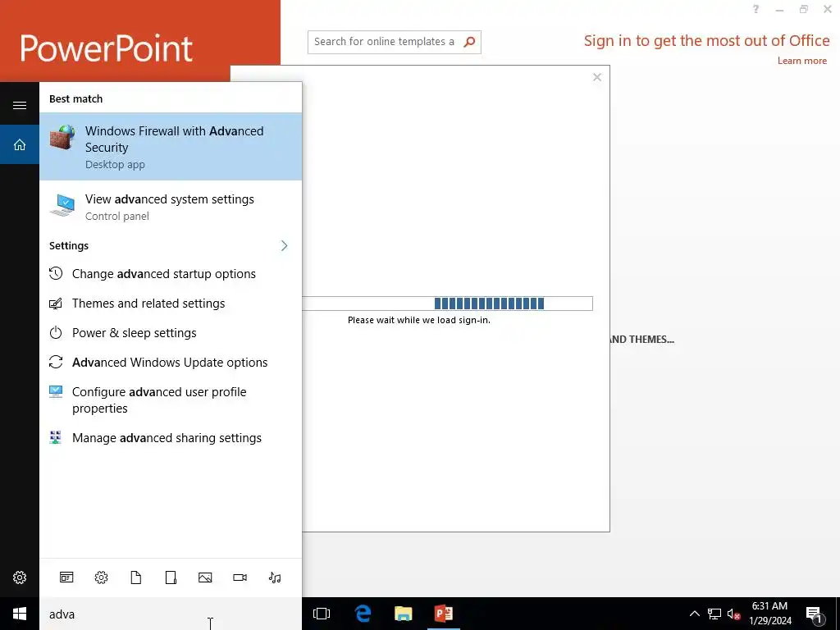
Task: Open the Learn more link
Action: pyautogui.click(x=802, y=61)
